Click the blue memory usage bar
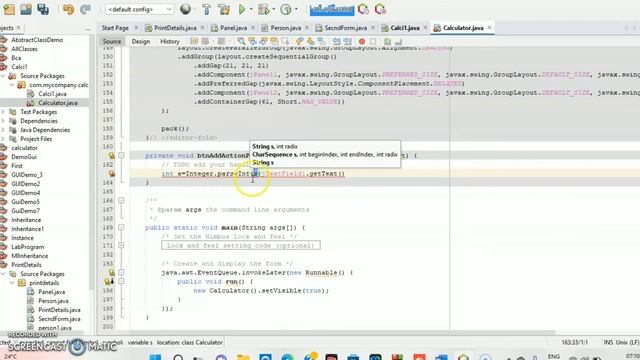This screenshot has width=640, height=360. (x=332, y=9)
